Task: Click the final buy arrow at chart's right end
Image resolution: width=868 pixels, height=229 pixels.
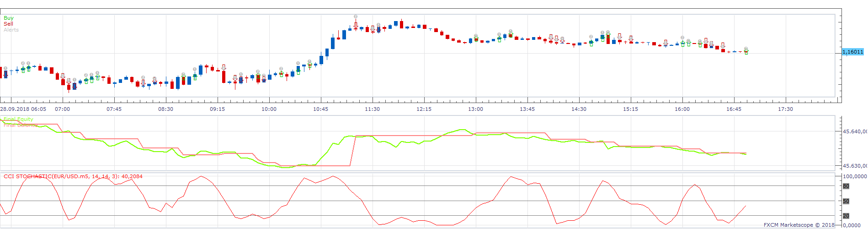Action: [x=746, y=52]
